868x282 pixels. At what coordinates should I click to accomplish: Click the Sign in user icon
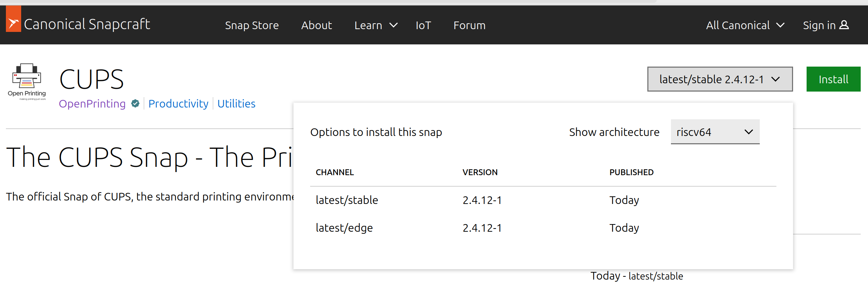(844, 25)
